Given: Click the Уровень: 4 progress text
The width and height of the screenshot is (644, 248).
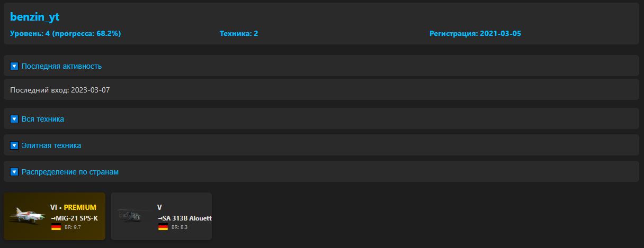Looking at the screenshot, I should (x=66, y=33).
